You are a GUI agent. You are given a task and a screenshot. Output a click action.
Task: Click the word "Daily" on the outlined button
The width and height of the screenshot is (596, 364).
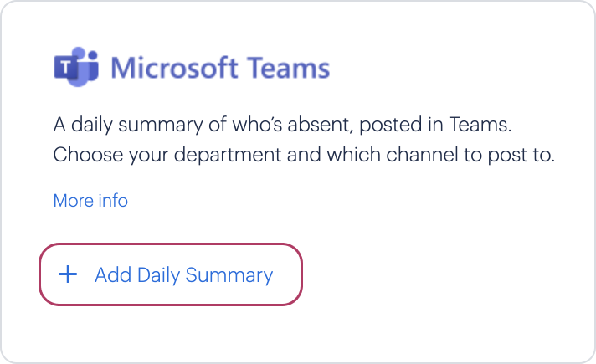(158, 275)
